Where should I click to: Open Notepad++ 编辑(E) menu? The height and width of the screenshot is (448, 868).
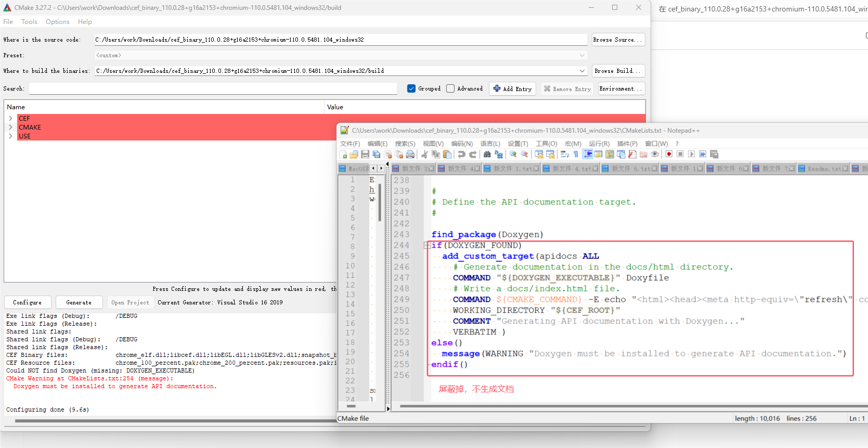[x=378, y=144]
